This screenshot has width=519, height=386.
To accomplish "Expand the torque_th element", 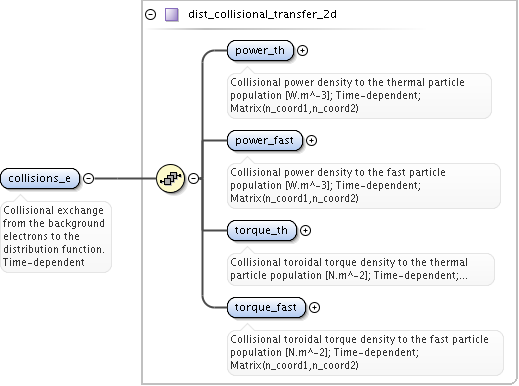I will coord(305,230).
